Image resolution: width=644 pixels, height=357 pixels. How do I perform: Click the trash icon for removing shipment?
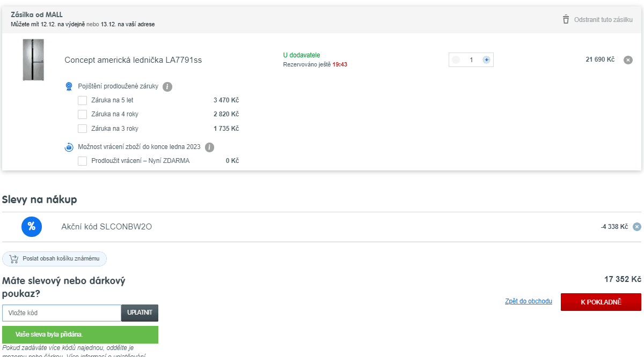(566, 19)
